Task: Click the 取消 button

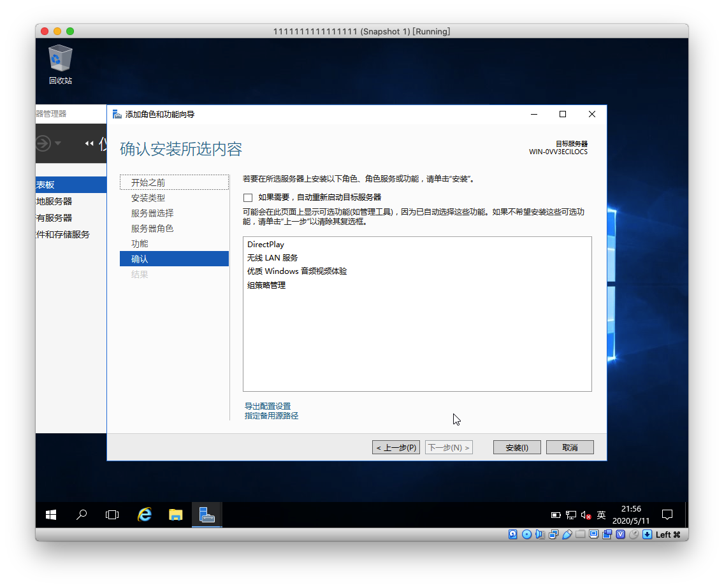Action: (570, 447)
